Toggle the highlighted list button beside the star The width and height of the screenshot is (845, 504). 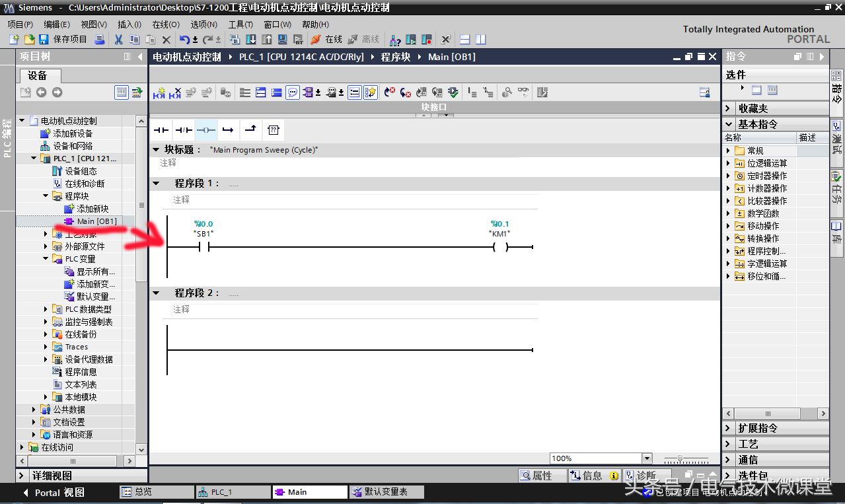(355, 92)
